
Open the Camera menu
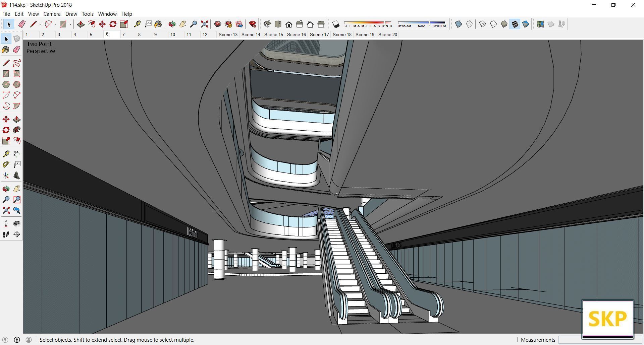coord(52,14)
